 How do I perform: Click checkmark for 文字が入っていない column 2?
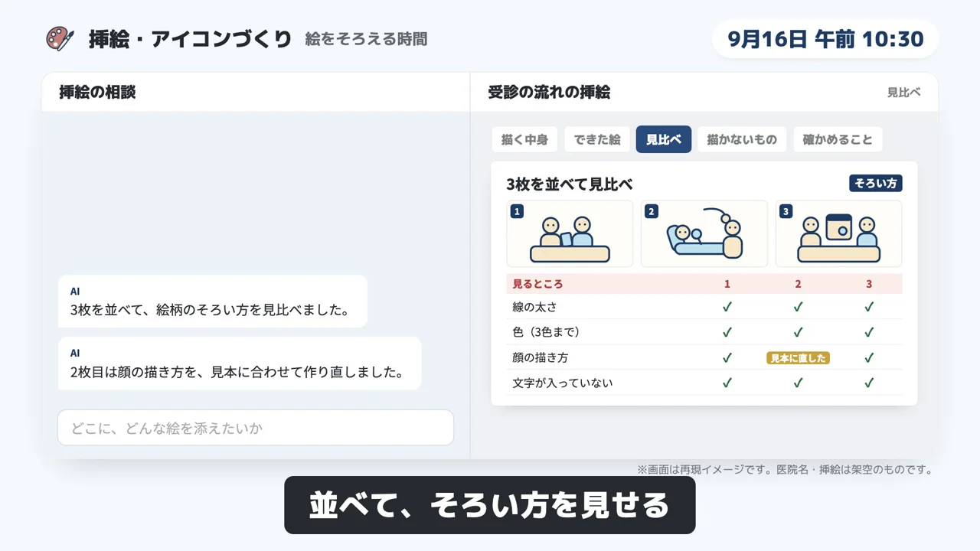click(798, 383)
